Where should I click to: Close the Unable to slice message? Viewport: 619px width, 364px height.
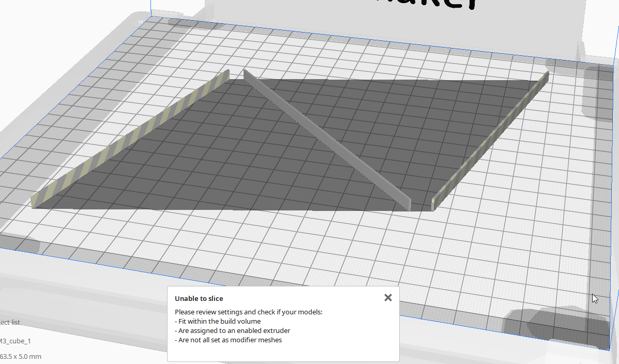coord(388,298)
